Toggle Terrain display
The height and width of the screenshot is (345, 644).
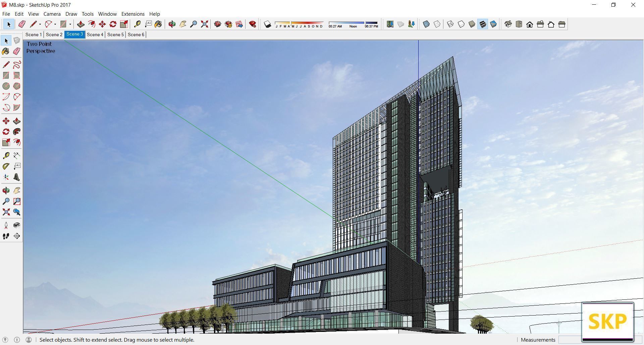(401, 24)
